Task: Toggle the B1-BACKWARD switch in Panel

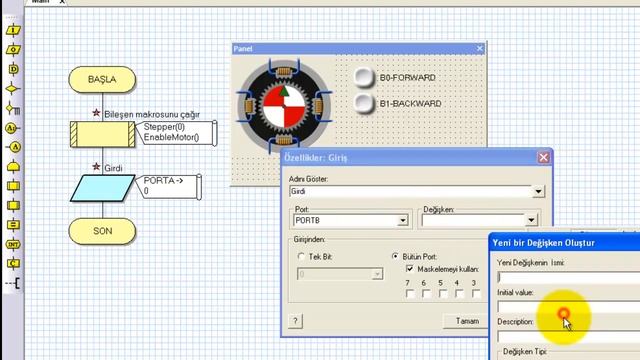Action: [x=364, y=104]
